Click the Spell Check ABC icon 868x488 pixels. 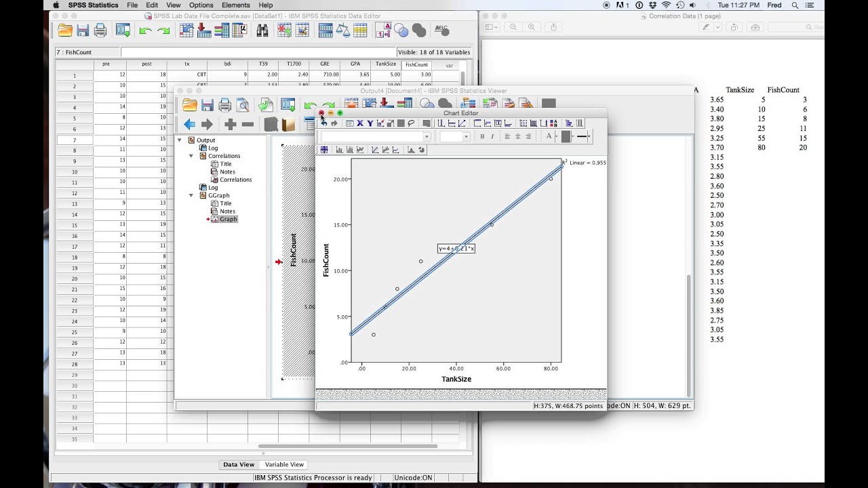[441, 30]
